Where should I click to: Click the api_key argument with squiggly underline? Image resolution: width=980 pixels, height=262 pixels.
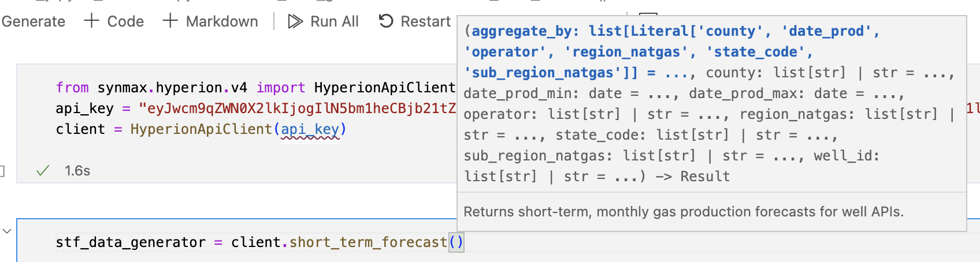click(310, 129)
